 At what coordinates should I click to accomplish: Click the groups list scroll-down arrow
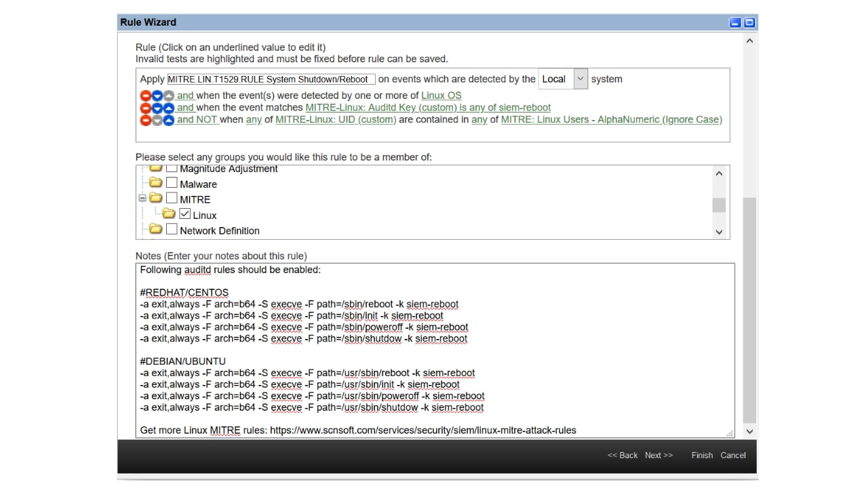pyautogui.click(x=719, y=232)
